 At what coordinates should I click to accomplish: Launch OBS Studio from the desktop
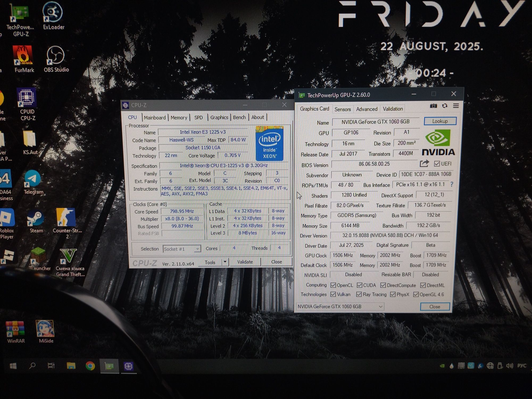point(56,59)
